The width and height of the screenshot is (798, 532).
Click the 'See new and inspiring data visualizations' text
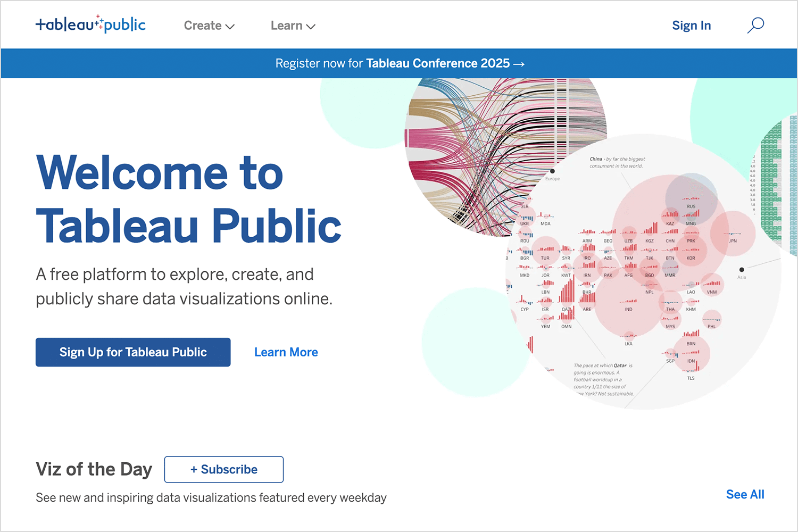tap(211, 497)
